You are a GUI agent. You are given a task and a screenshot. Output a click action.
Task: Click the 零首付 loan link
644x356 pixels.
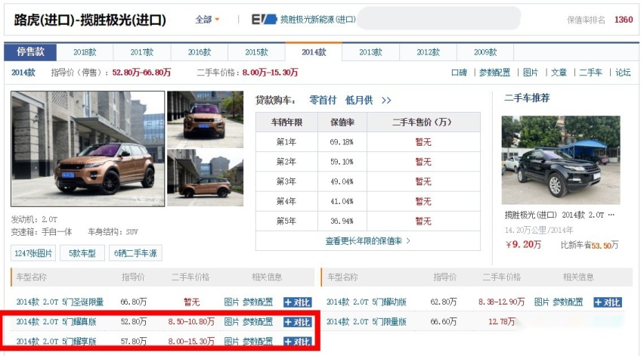point(323,101)
